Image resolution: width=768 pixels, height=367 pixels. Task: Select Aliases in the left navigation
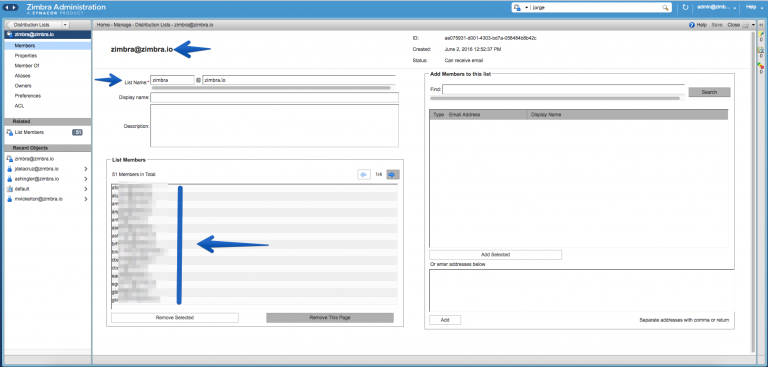click(x=22, y=76)
